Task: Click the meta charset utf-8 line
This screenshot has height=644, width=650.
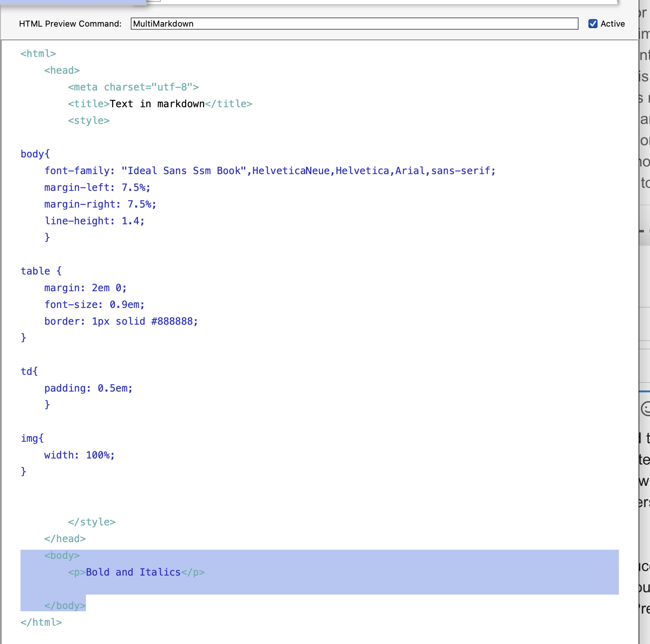Action: (133, 87)
